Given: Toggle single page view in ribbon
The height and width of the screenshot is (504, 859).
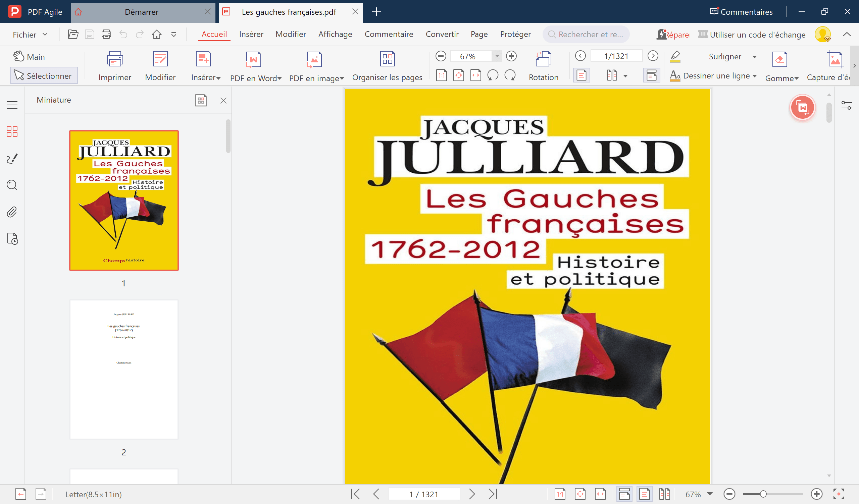Looking at the screenshot, I should (x=582, y=75).
